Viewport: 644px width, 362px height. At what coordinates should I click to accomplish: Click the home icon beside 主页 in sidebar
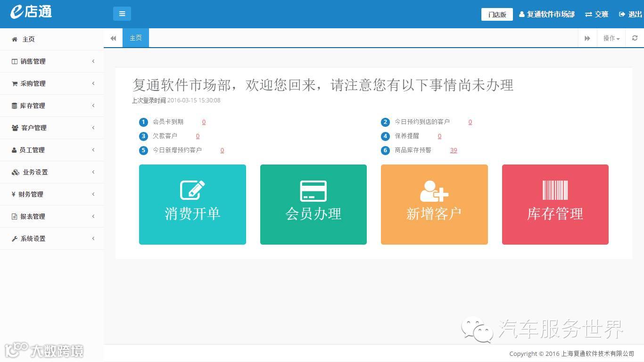[15, 40]
